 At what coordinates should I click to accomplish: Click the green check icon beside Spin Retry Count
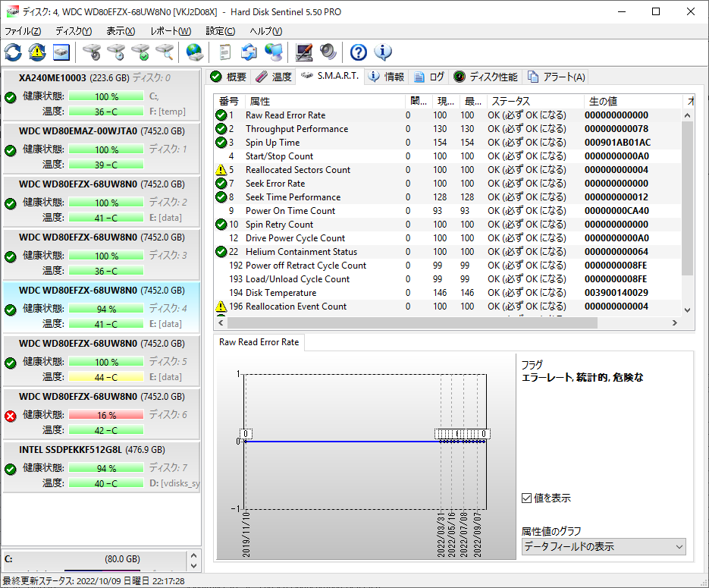coord(221,225)
